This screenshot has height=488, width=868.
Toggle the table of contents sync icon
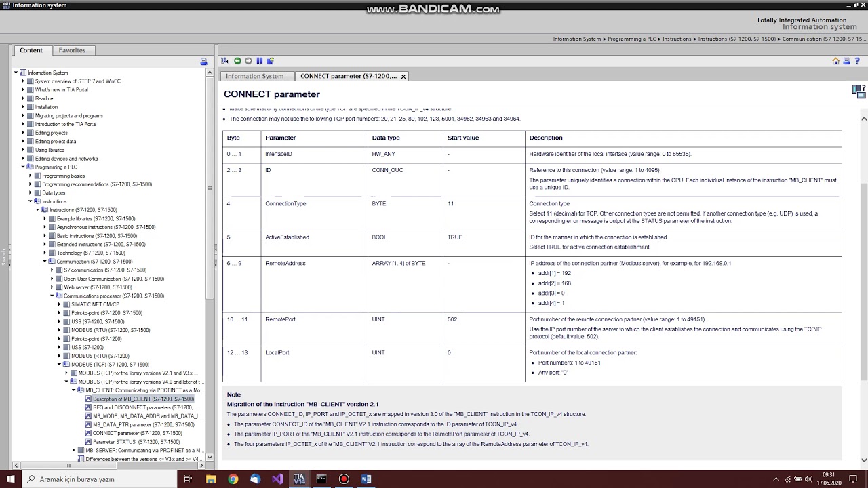click(x=225, y=61)
